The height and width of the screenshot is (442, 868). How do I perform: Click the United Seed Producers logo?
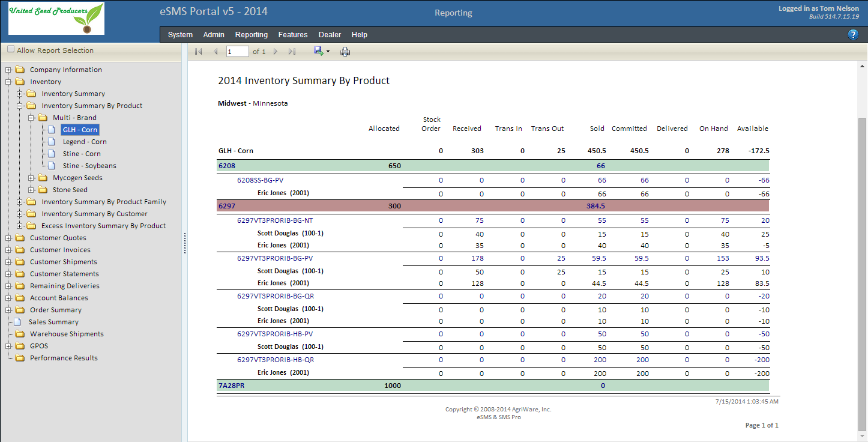coord(56,18)
